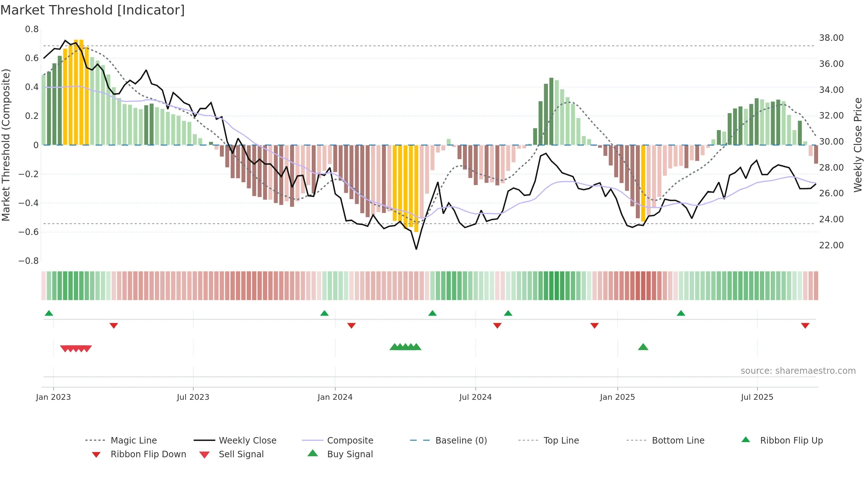Click the 34.00 price axis label

click(x=831, y=90)
